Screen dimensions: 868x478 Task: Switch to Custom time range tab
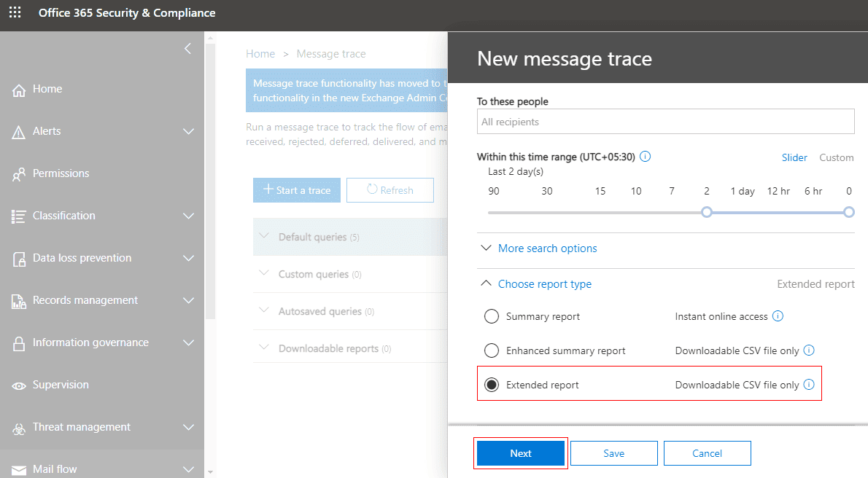coord(836,157)
